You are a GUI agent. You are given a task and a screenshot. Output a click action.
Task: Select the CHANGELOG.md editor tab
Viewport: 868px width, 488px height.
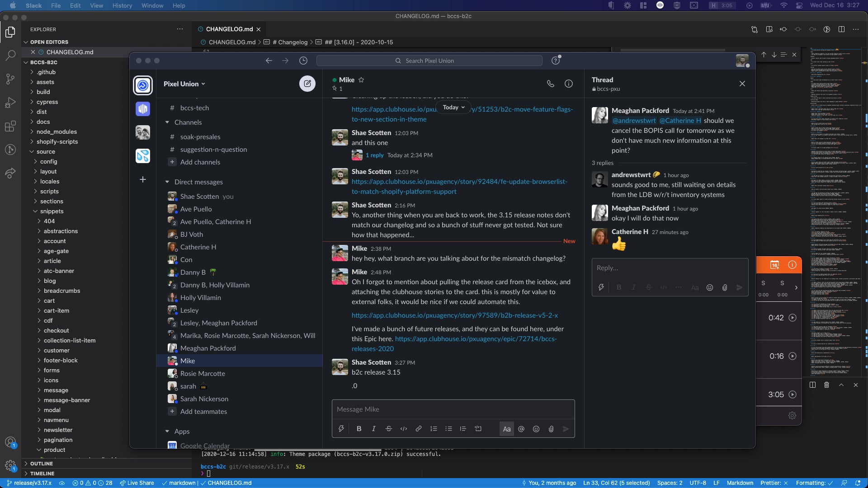coord(229,29)
